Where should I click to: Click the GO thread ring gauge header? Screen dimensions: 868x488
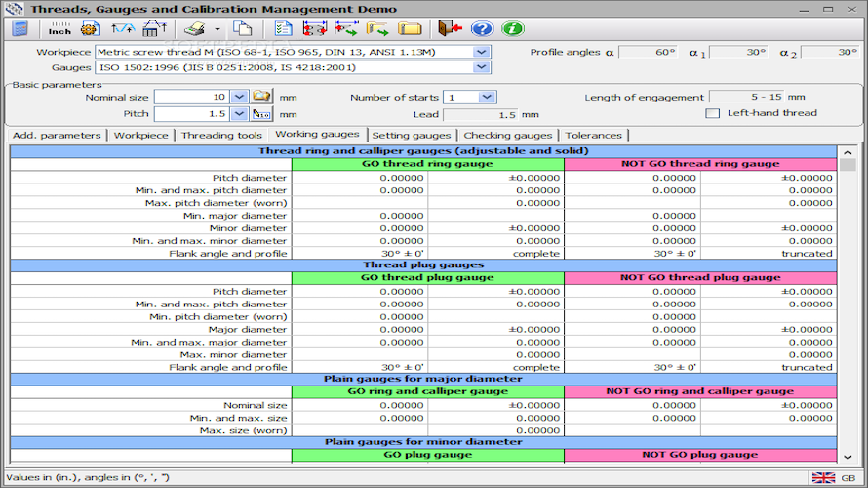pos(427,164)
